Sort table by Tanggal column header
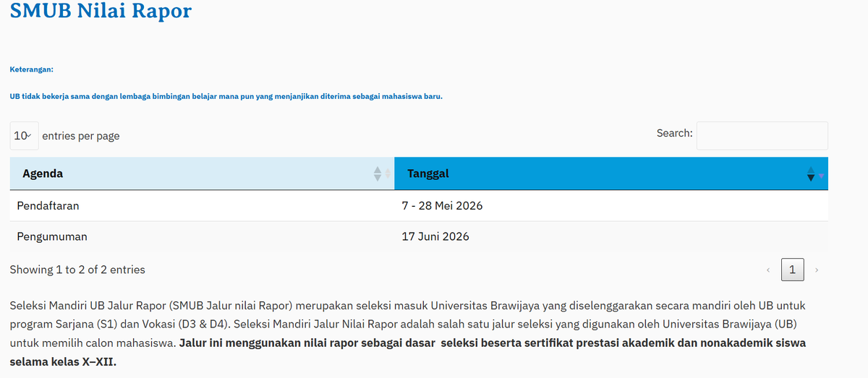 point(611,173)
